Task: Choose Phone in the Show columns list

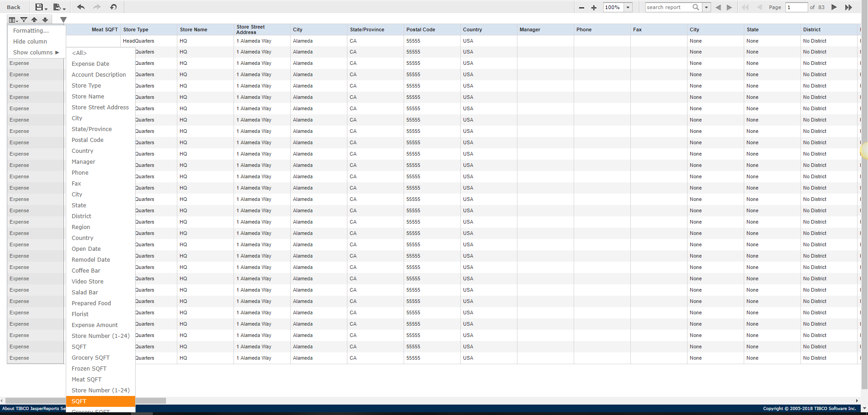Action: [101, 173]
